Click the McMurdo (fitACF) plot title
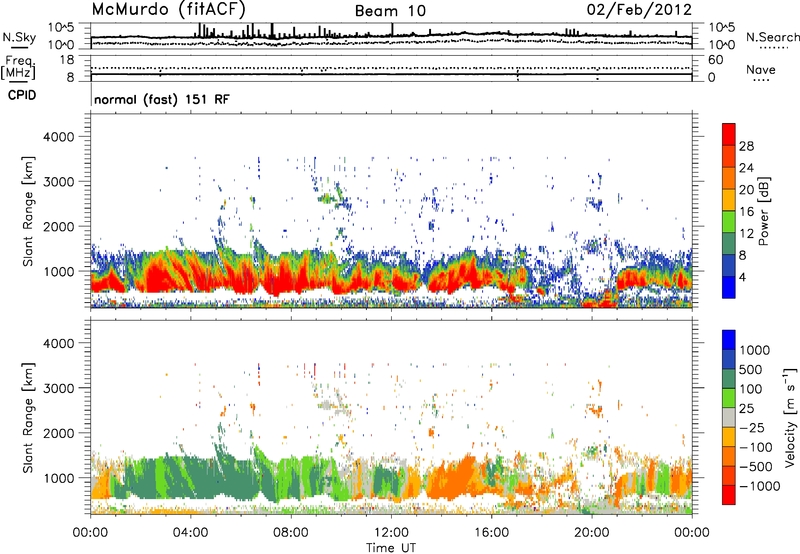 tap(168, 10)
